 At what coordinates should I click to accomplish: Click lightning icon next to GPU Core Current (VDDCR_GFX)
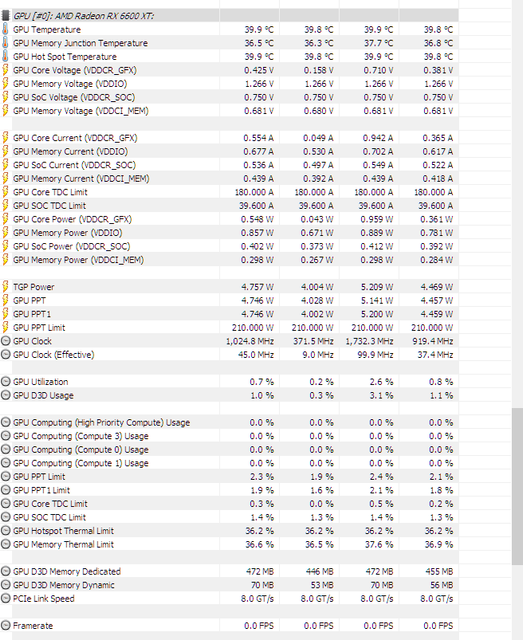coord(5,138)
